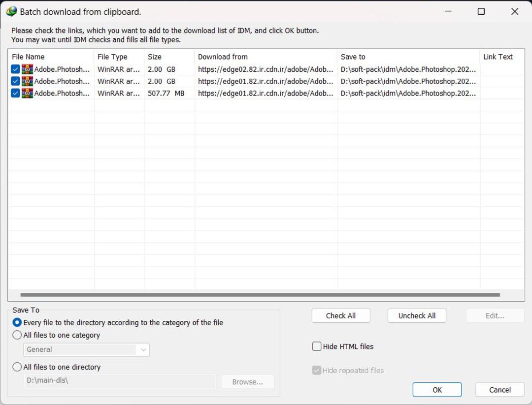Click WinRAR icon of the first Adobe.Photosh file
The image size is (532, 405).
(27, 69)
